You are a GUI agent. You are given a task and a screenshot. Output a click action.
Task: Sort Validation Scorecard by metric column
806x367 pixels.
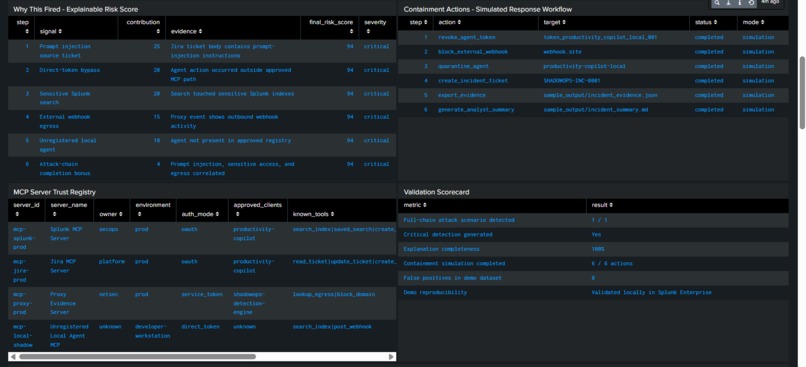415,205
